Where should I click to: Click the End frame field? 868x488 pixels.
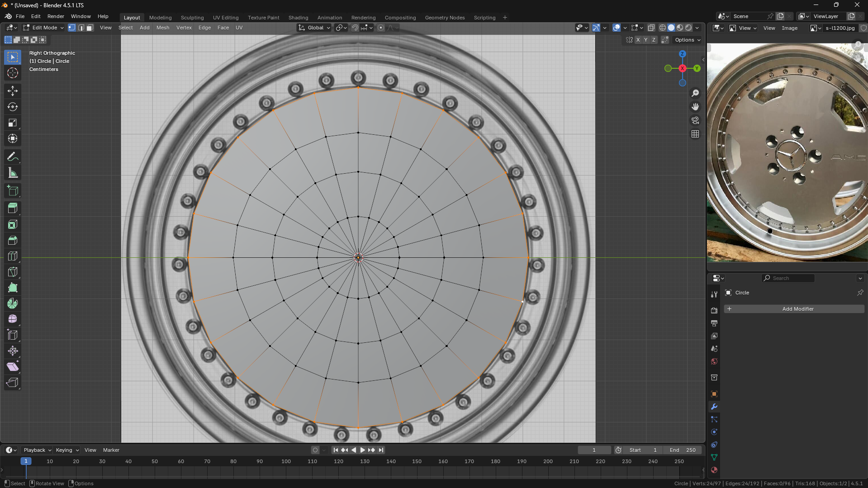click(683, 450)
